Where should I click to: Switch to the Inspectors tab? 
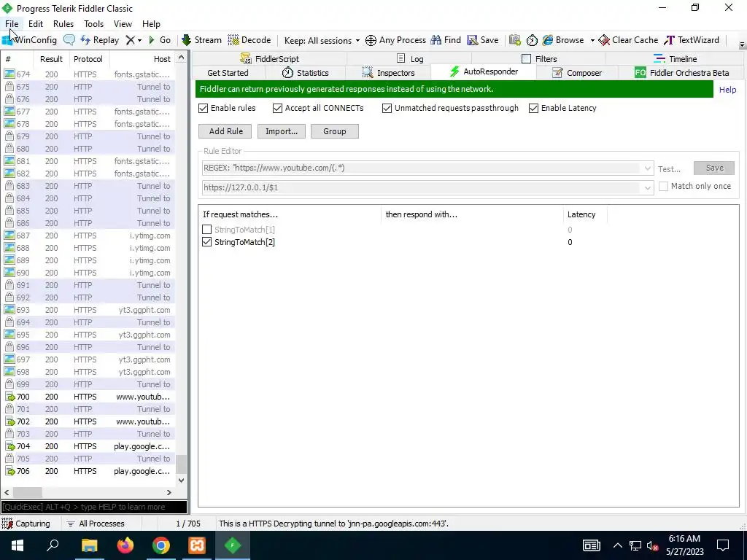click(388, 73)
